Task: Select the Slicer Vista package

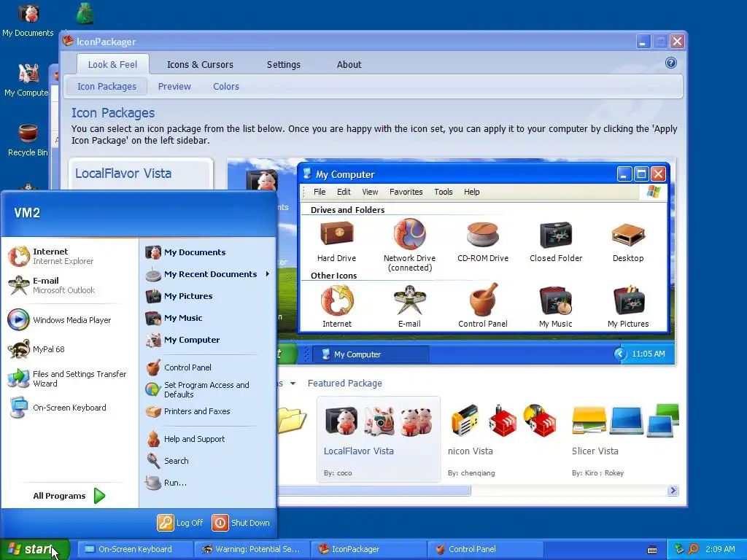Action: [624, 439]
